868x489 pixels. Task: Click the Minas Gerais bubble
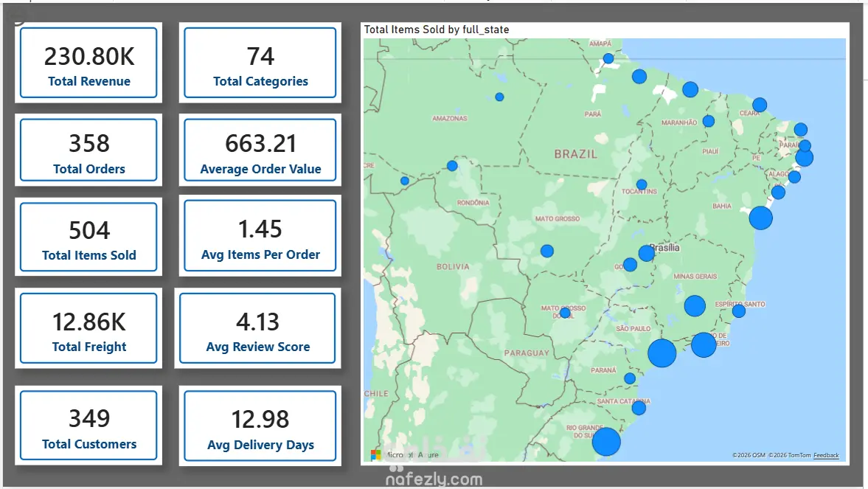pyautogui.click(x=695, y=305)
